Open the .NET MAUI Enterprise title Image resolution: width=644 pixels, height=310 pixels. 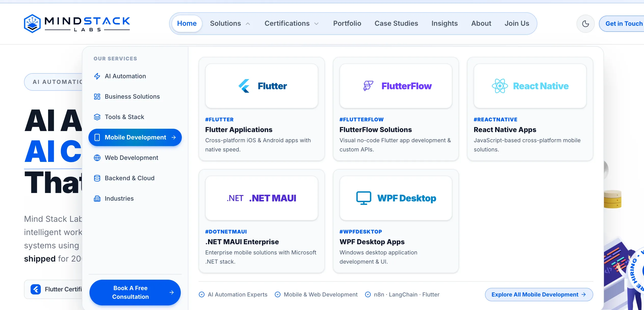tap(242, 242)
